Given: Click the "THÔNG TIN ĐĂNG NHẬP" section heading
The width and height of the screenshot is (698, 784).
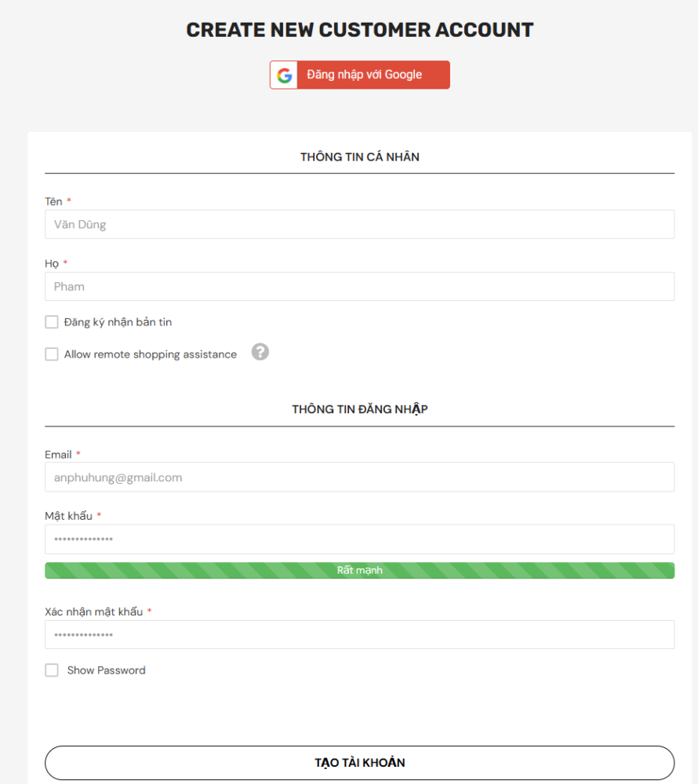Looking at the screenshot, I should pyautogui.click(x=359, y=409).
